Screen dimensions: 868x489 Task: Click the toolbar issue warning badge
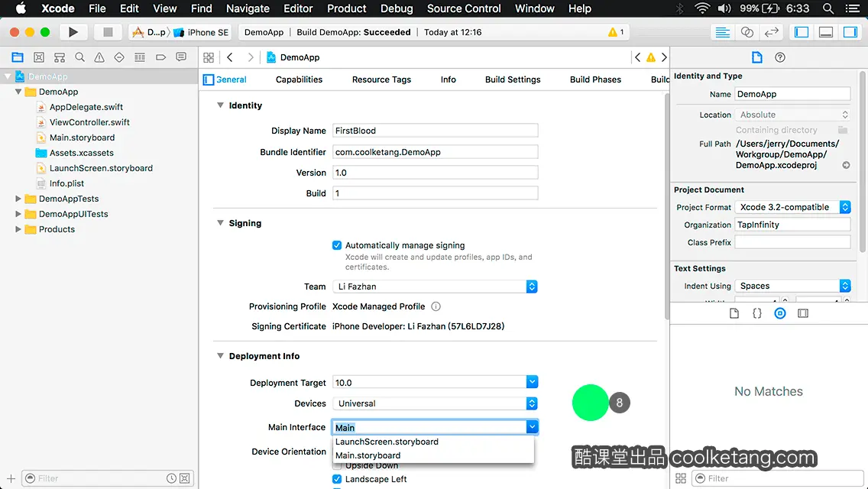(x=616, y=32)
